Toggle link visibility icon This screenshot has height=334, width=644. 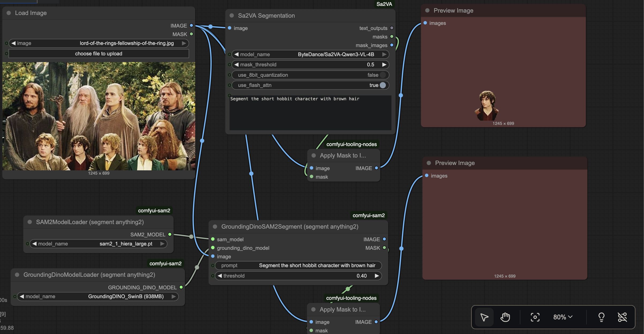coord(622,317)
